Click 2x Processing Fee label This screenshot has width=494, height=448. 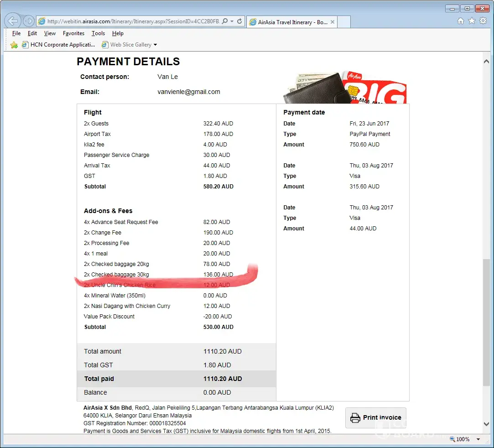(106, 243)
